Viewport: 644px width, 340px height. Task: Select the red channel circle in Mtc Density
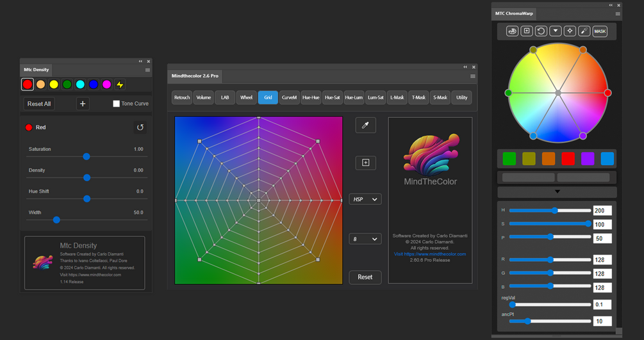click(28, 85)
